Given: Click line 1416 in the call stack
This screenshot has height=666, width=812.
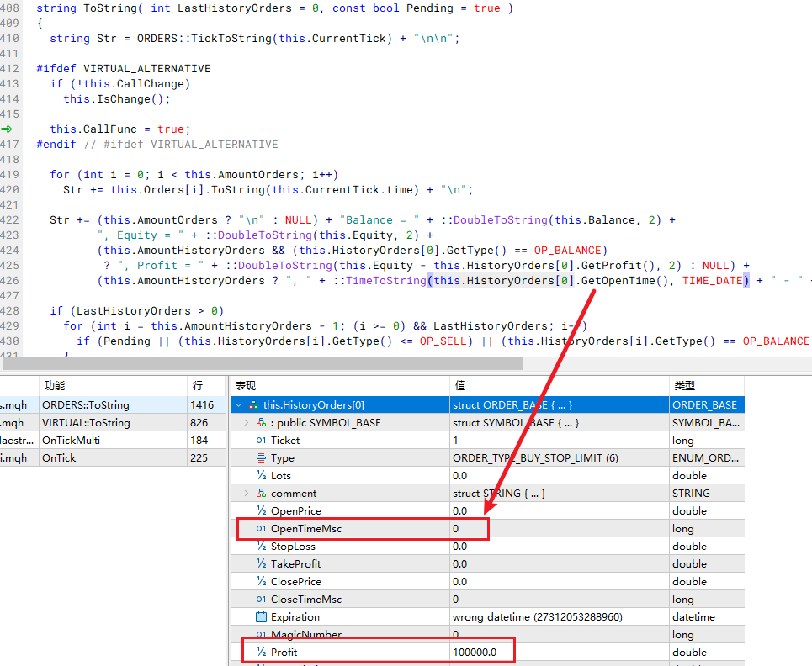Looking at the screenshot, I should click(x=202, y=405).
